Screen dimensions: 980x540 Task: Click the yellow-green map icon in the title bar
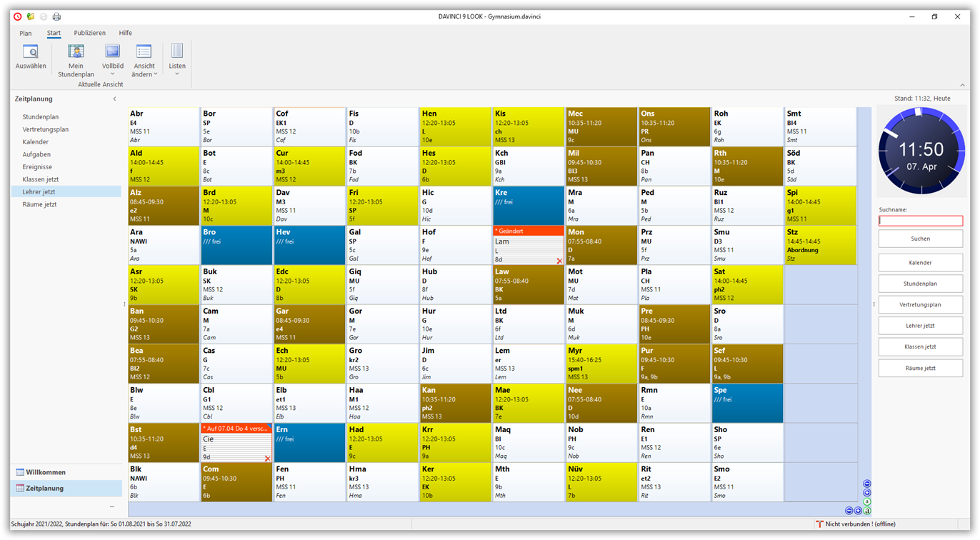(31, 16)
